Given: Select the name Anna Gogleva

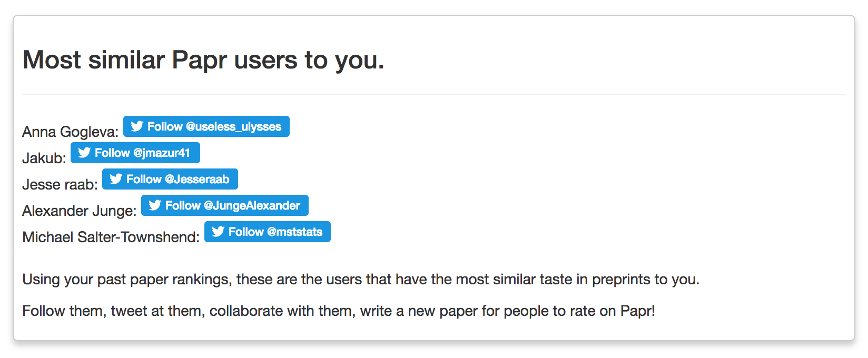Looking at the screenshot, I should click(70, 132).
